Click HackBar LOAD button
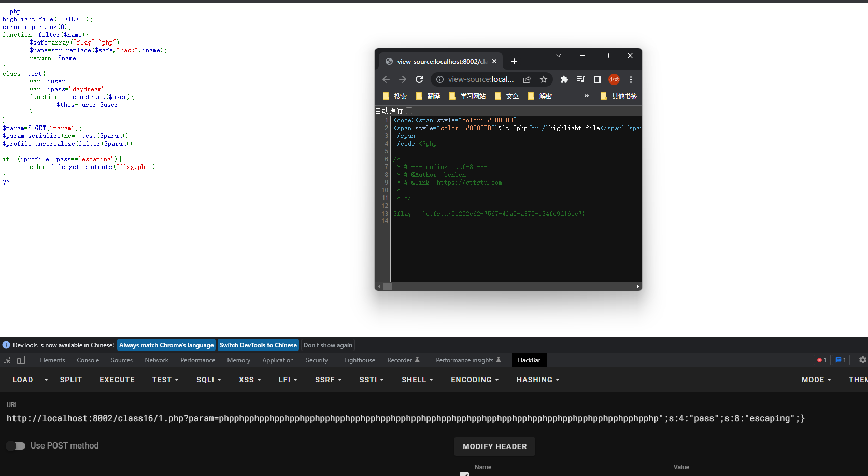The height and width of the screenshot is (476, 868). pyautogui.click(x=23, y=380)
